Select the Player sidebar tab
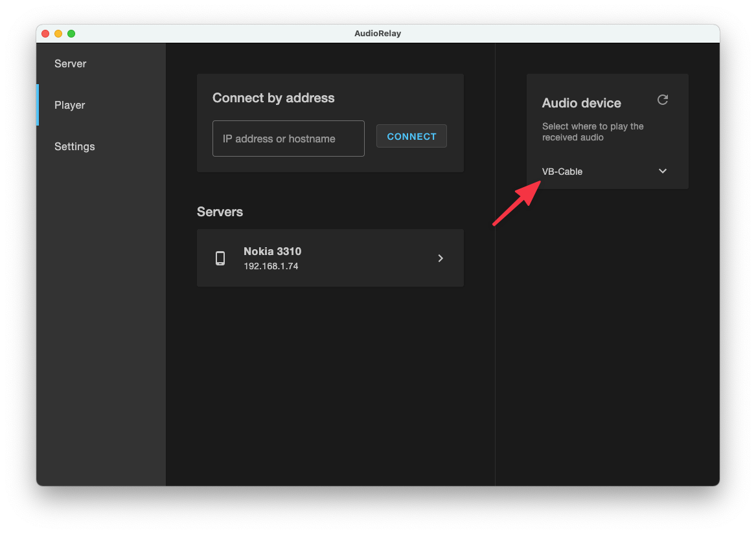Image resolution: width=756 pixels, height=534 pixels. tap(70, 105)
